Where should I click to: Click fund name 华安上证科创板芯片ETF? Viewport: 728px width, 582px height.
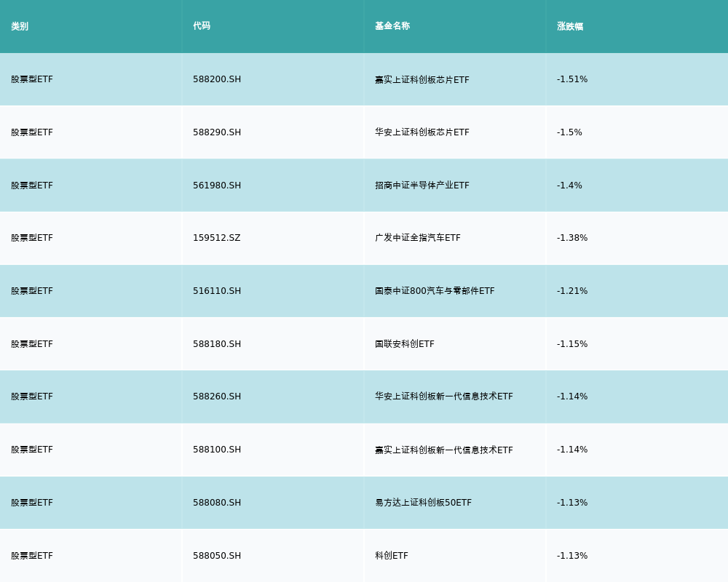pos(422,132)
